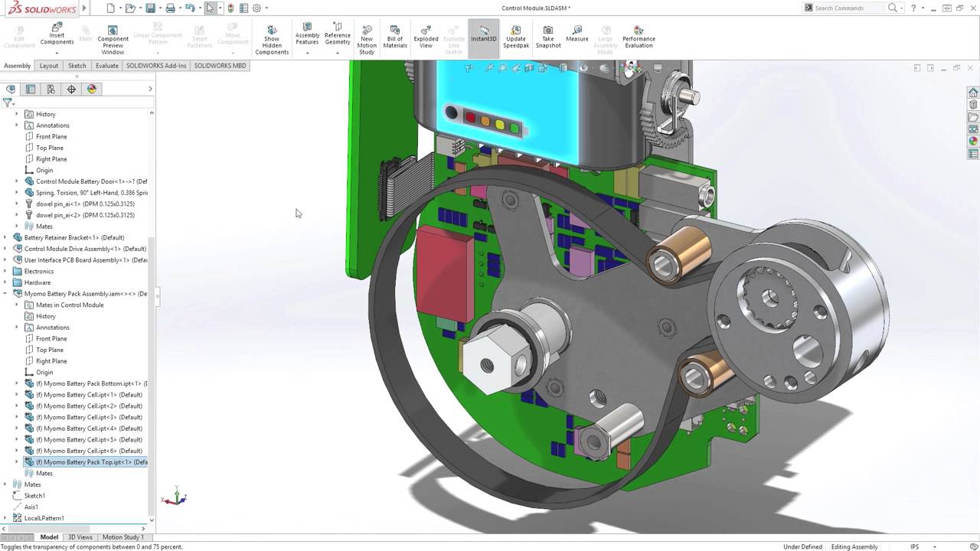
Task: Open Reference Geometry dropdown arrow
Action: pos(337,53)
